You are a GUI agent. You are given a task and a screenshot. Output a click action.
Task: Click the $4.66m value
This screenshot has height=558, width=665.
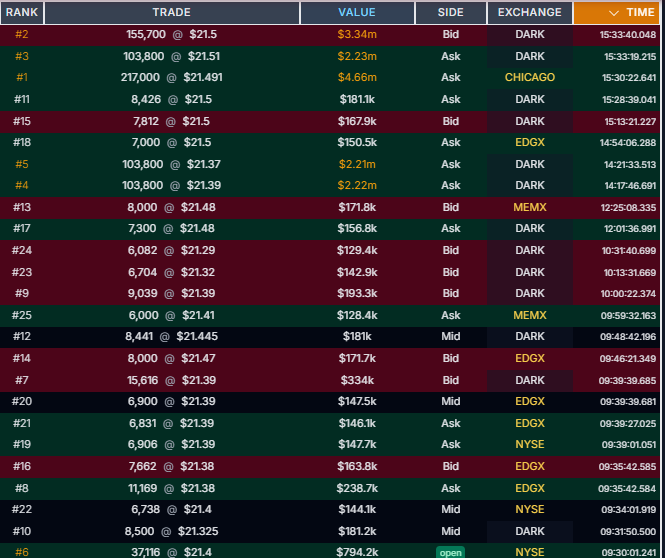(x=357, y=77)
